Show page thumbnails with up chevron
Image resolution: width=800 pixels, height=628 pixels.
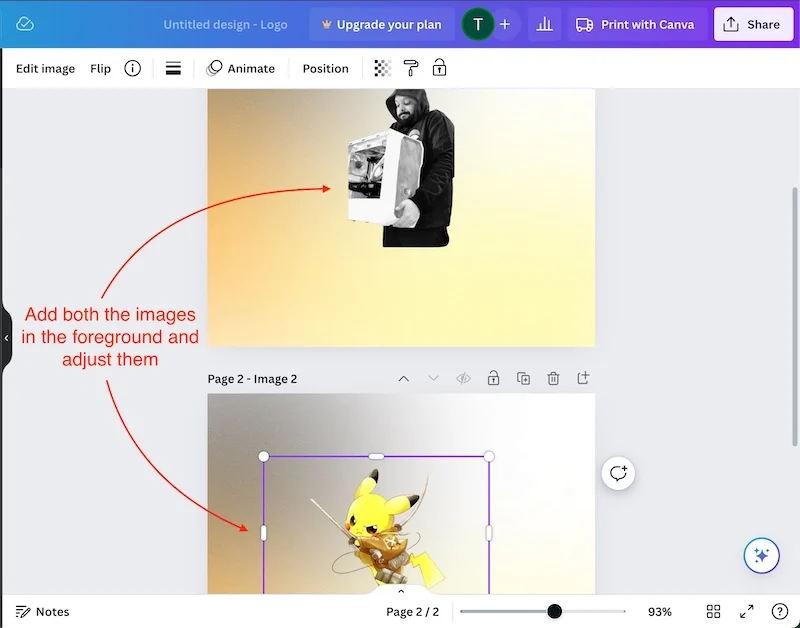click(x=401, y=591)
